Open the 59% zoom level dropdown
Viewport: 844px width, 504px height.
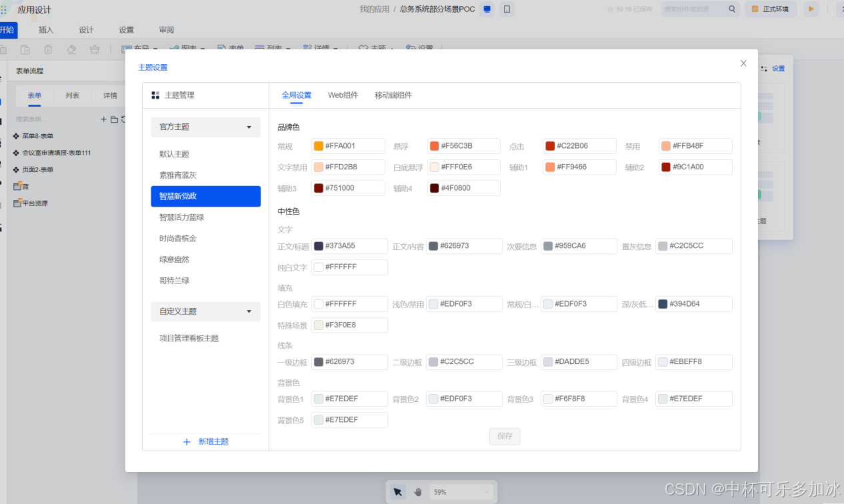487,492
